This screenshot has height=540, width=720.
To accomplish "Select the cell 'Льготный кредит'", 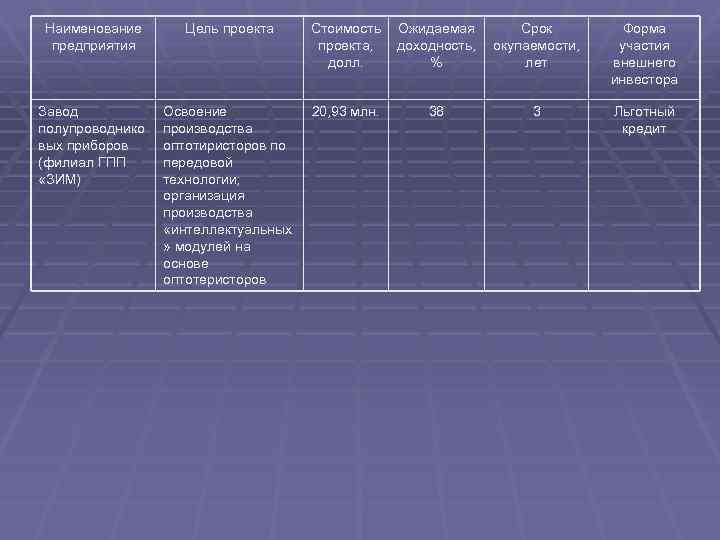I will (644, 195).
